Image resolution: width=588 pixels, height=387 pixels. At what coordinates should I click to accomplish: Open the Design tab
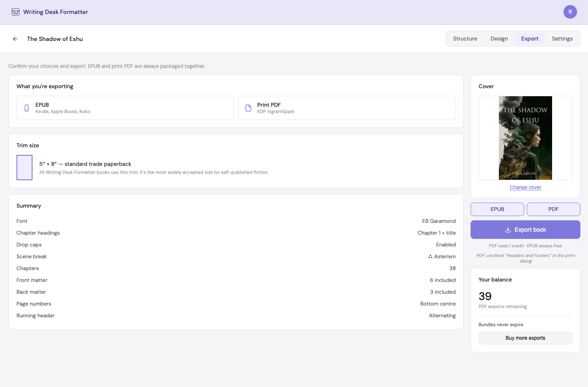499,39
